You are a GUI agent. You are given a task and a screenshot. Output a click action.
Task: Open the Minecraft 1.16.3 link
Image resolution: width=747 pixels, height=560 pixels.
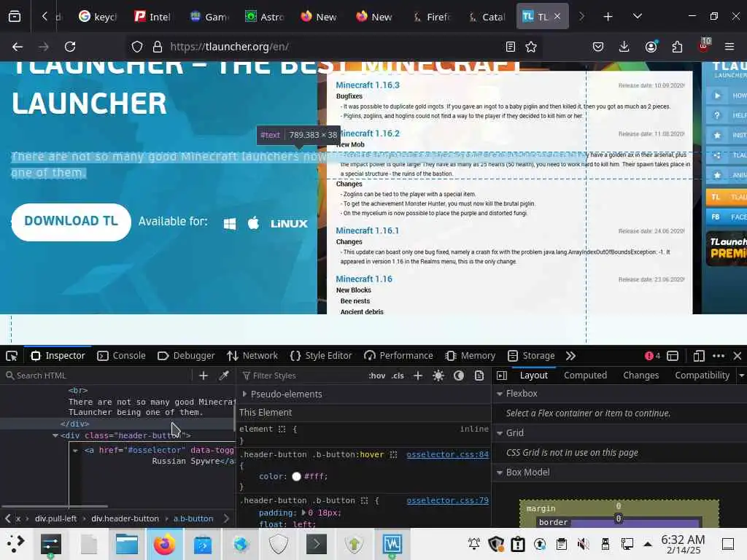(368, 85)
